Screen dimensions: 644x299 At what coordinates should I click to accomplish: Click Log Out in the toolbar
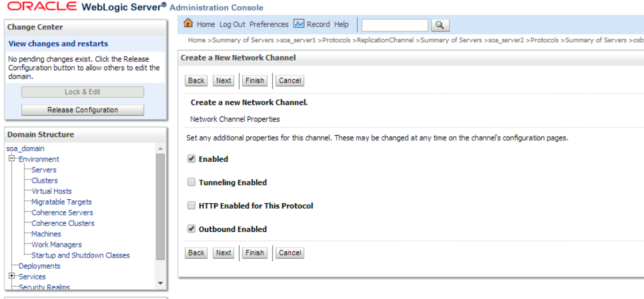232,24
